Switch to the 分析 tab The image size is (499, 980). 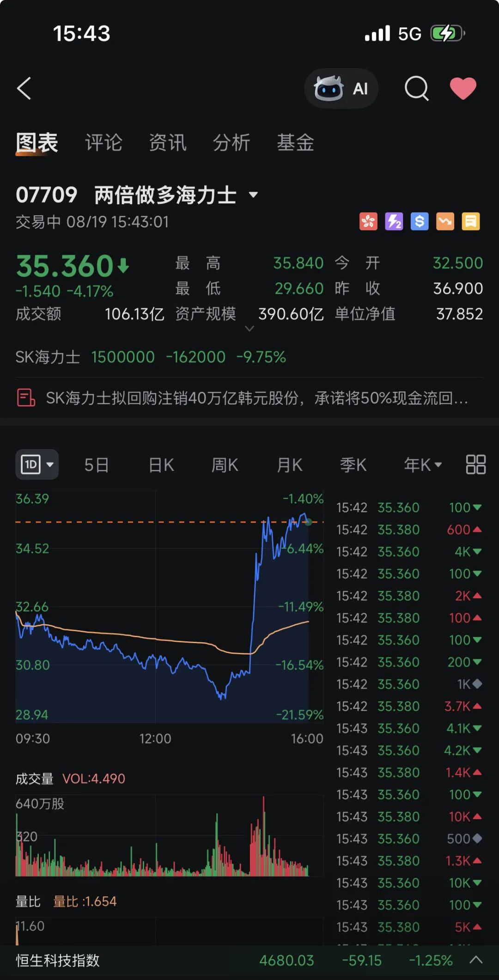231,142
